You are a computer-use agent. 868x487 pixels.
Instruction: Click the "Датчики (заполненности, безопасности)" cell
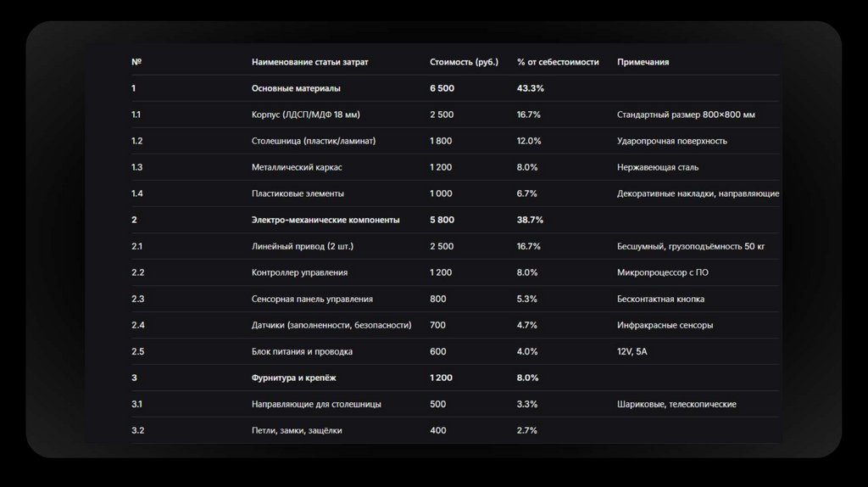pyautogui.click(x=331, y=325)
